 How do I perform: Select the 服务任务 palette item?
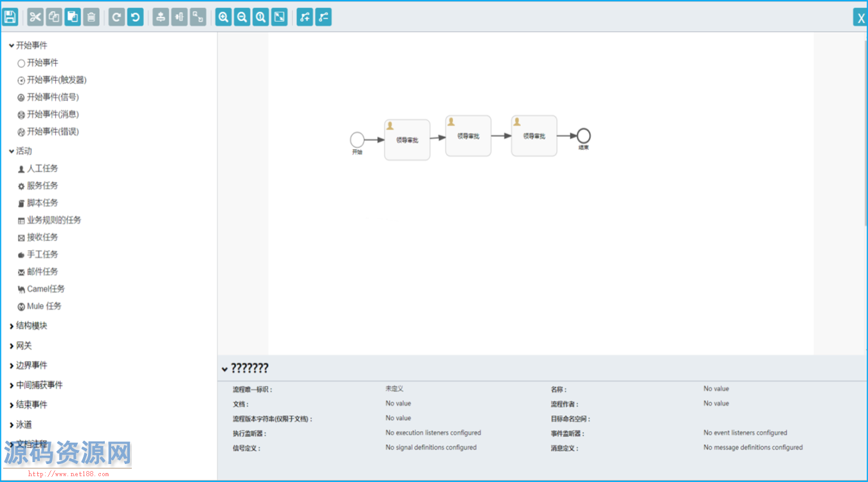tap(38, 186)
